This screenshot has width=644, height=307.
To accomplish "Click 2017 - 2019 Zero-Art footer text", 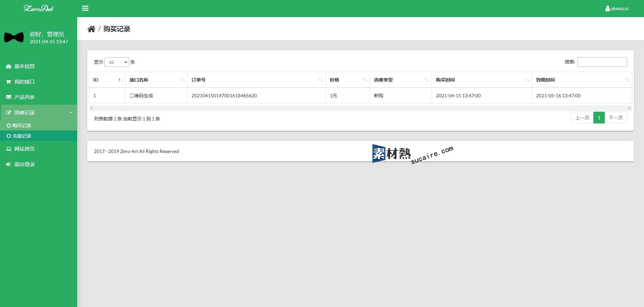I will pos(136,151).
